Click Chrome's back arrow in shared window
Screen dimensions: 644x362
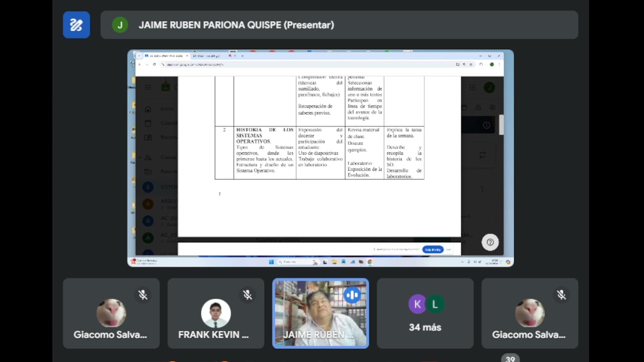click(x=140, y=64)
